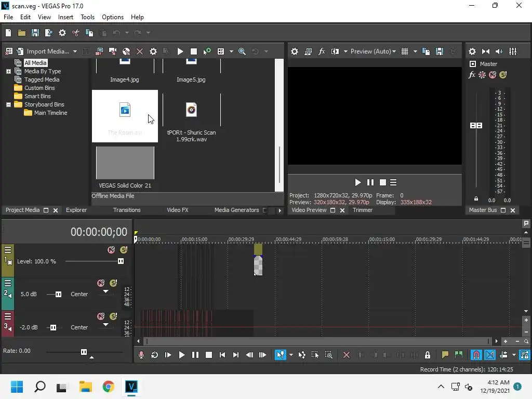Mute the Master bus
The width and height of the screenshot is (532, 399).
click(x=493, y=75)
